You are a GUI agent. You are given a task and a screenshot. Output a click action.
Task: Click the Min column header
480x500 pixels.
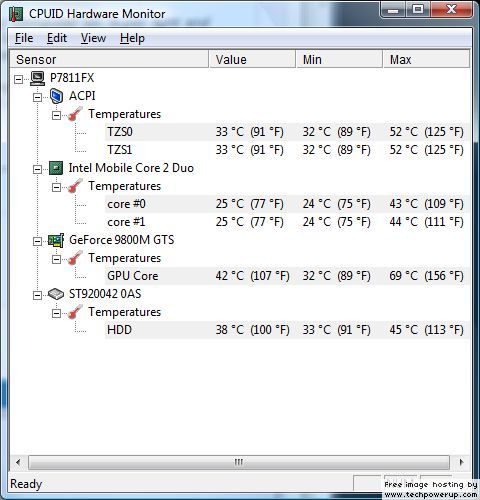tap(339, 59)
